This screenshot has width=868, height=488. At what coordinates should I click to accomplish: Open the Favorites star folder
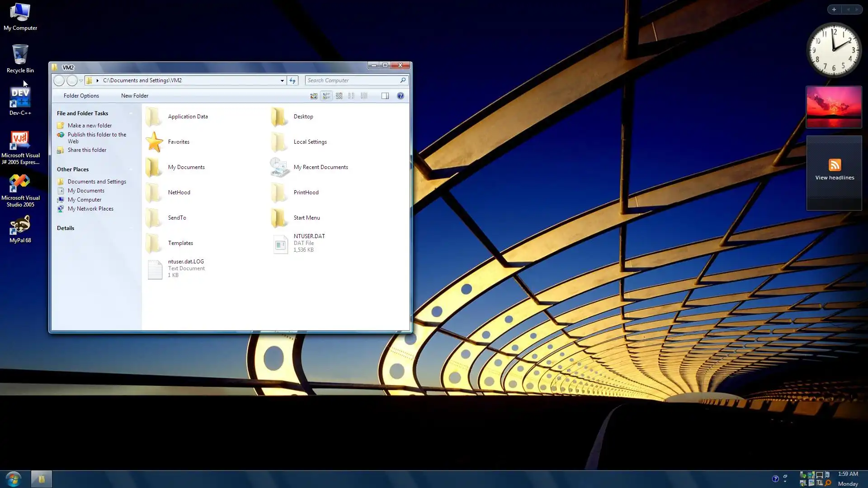point(155,142)
